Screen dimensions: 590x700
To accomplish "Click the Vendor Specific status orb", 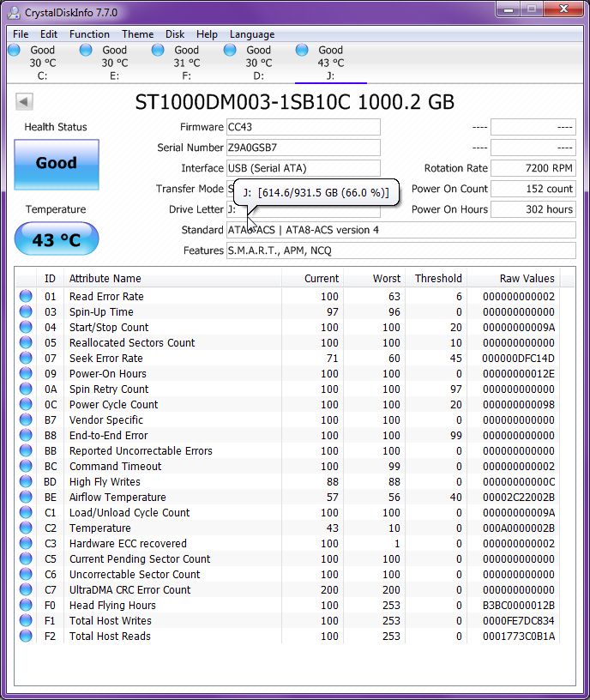I will (26, 419).
